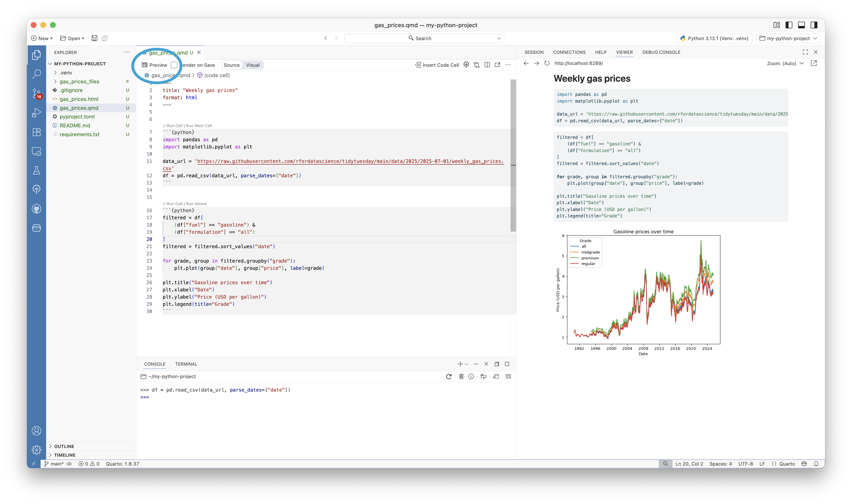Open the Search view in activity bar
852x504 pixels.
click(36, 74)
